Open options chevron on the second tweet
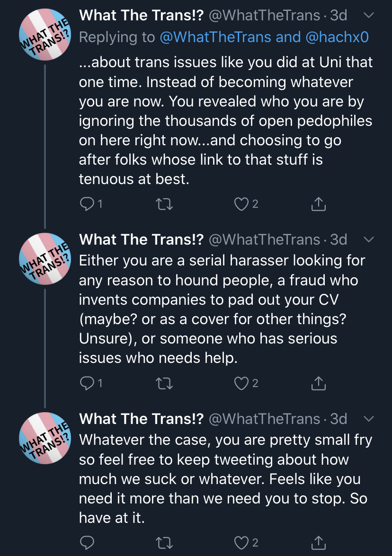The width and height of the screenshot is (392, 556). [369, 239]
